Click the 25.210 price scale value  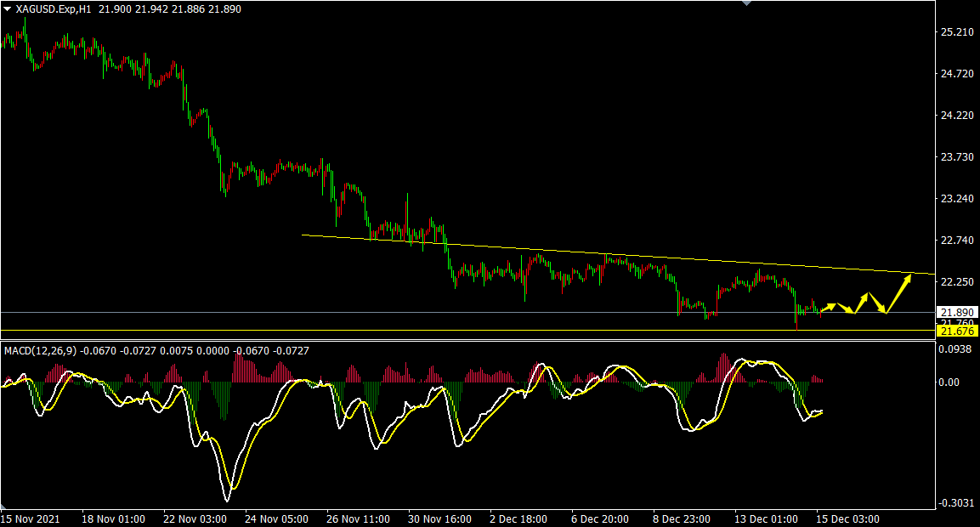click(957, 32)
